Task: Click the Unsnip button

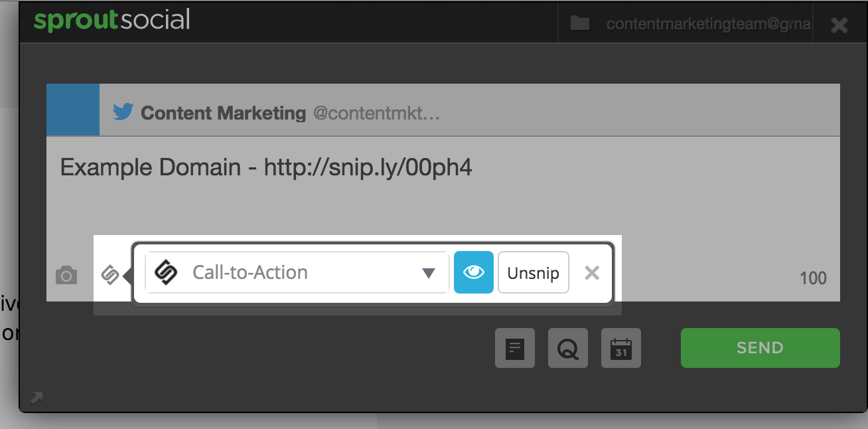Action: pos(534,272)
